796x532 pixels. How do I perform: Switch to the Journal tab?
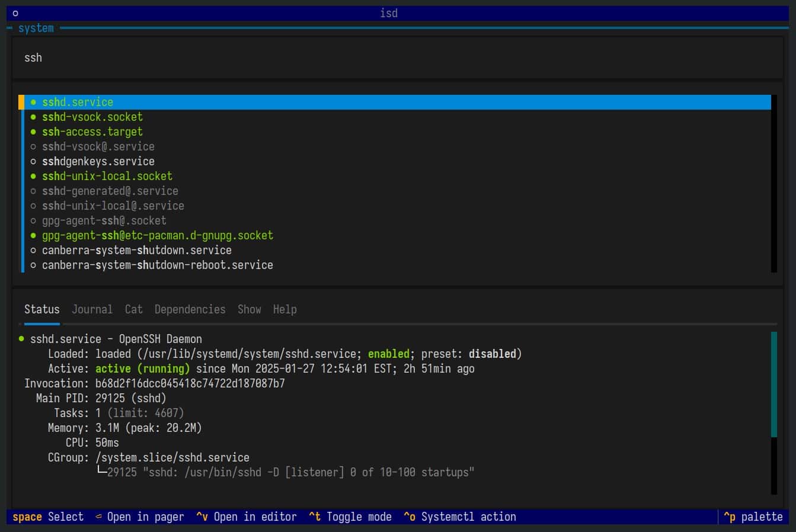click(92, 309)
